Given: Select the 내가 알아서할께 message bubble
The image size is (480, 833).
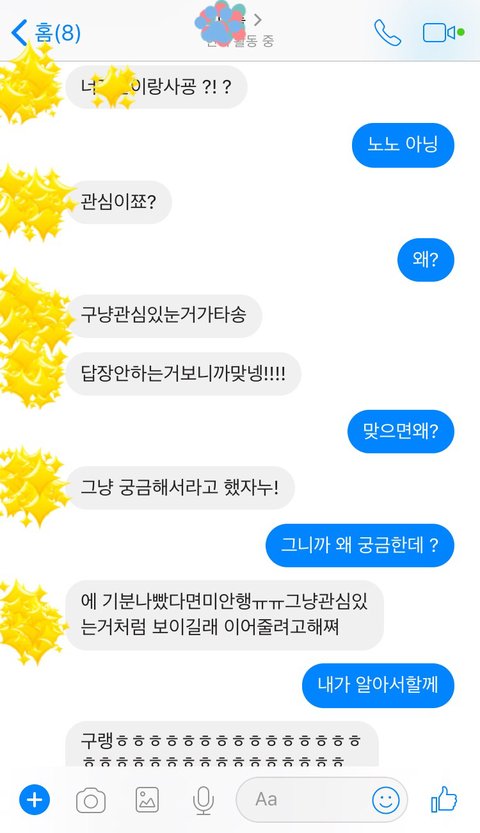Looking at the screenshot, I should [x=378, y=685].
